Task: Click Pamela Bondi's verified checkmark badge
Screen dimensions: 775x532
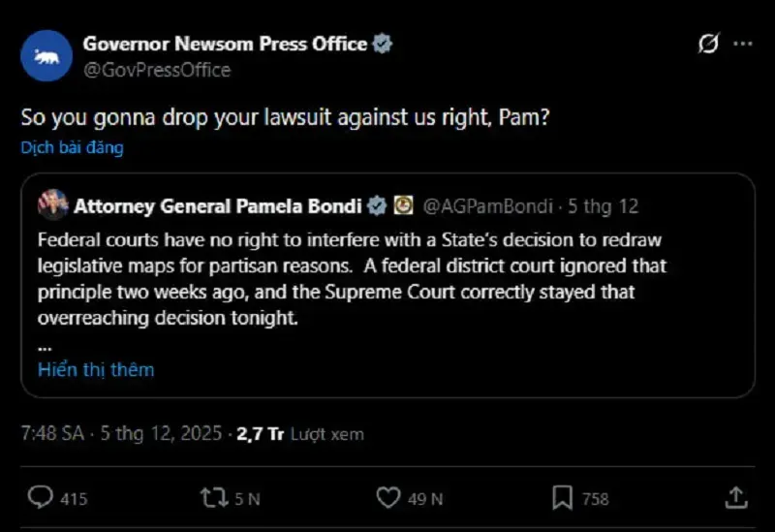Action: (377, 205)
